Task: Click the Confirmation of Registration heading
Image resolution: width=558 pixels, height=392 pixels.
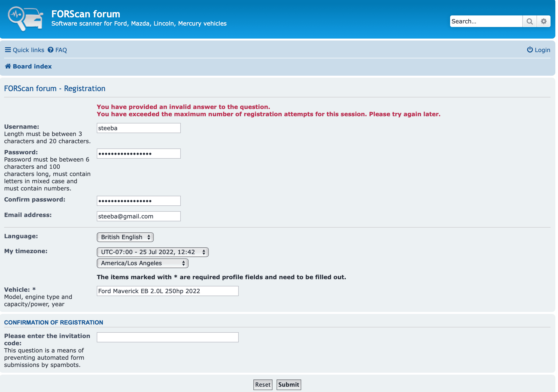Action: (54, 322)
